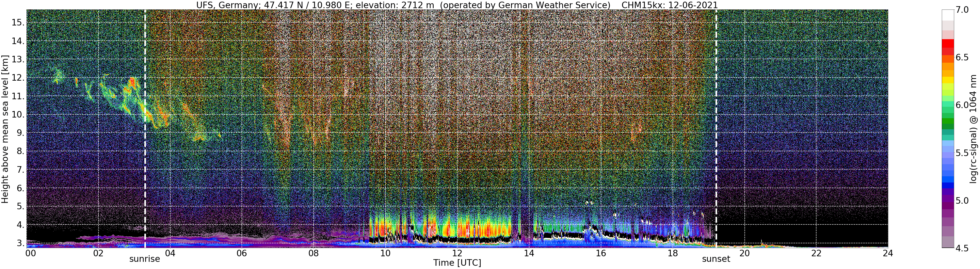The image size is (980, 269).
Task: Click the 'sunset' label below the time axis
Action: click(x=716, y=259)
